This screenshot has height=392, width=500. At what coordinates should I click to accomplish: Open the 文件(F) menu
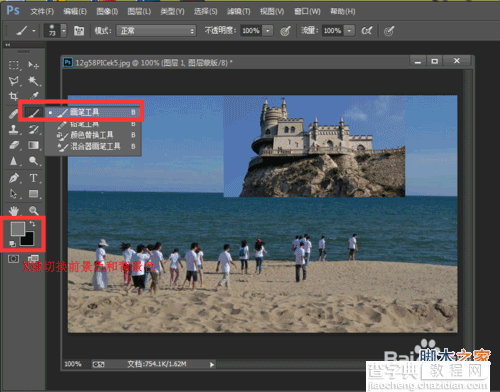[x=42, y=11]
